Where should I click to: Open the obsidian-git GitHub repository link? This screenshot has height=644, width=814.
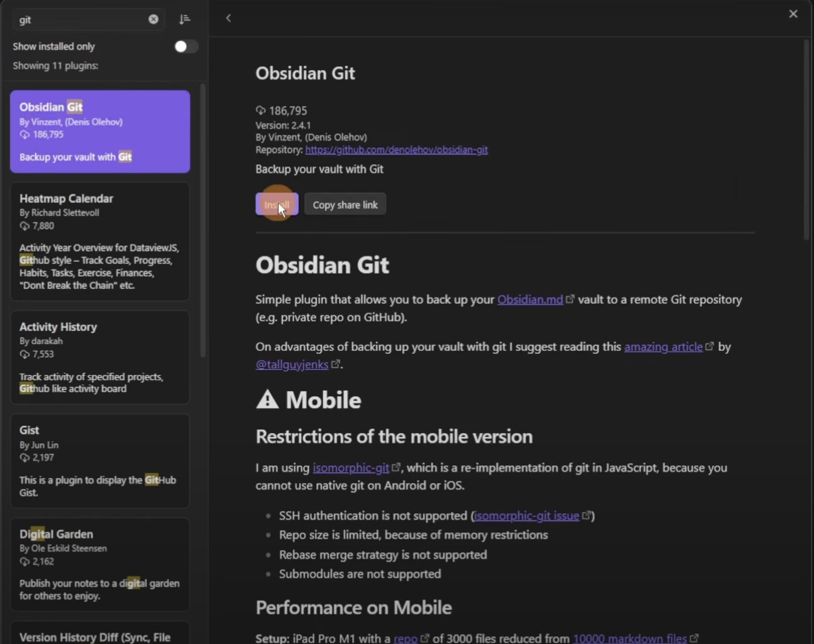396,150
